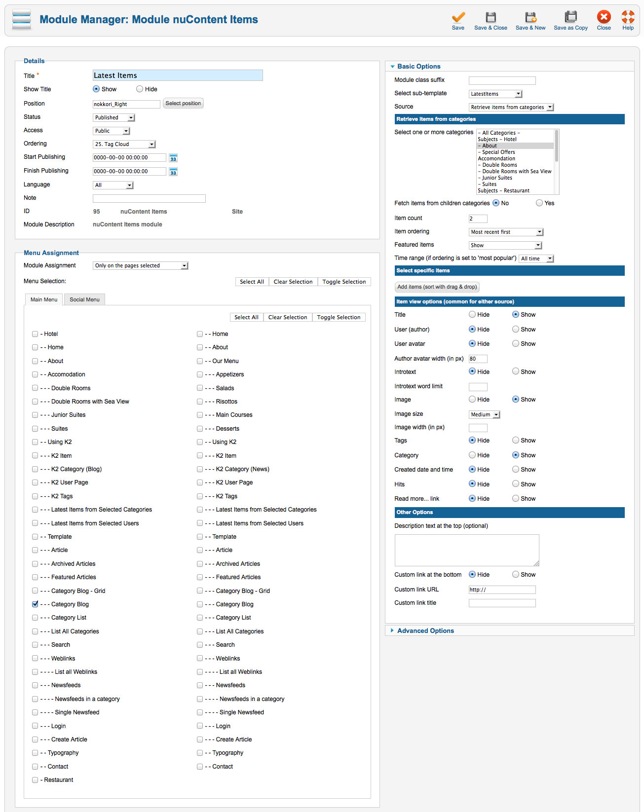Open the Image size dropdown
The height and width of the screenshot is (812, 644).
click(x=485, y=414)
